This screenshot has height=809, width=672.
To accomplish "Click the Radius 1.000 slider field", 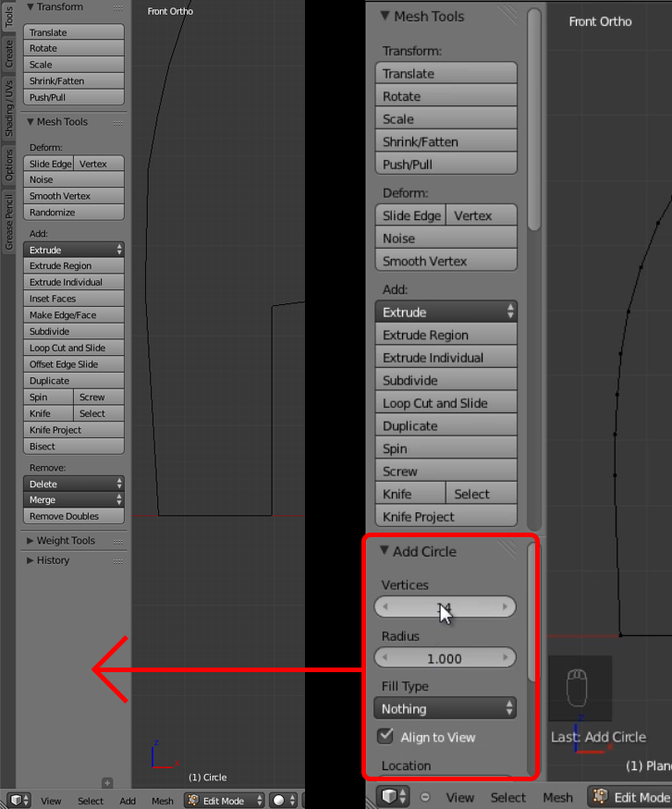I will click(x=446, y=658).
